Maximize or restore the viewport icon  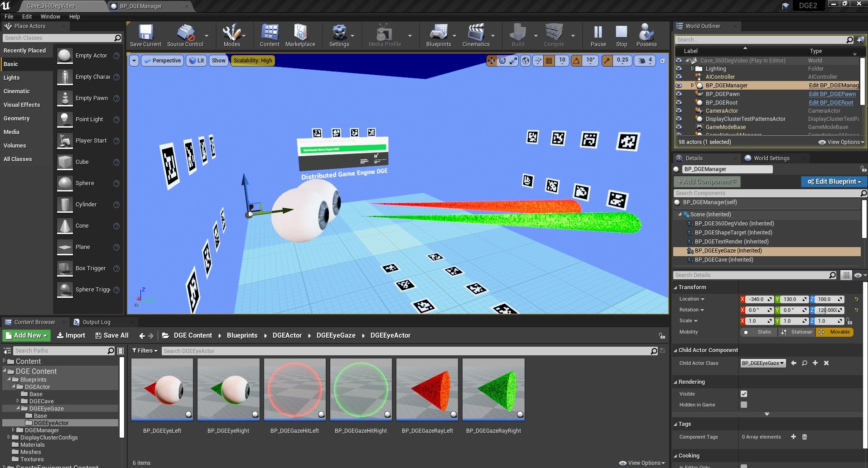point(662,60)
